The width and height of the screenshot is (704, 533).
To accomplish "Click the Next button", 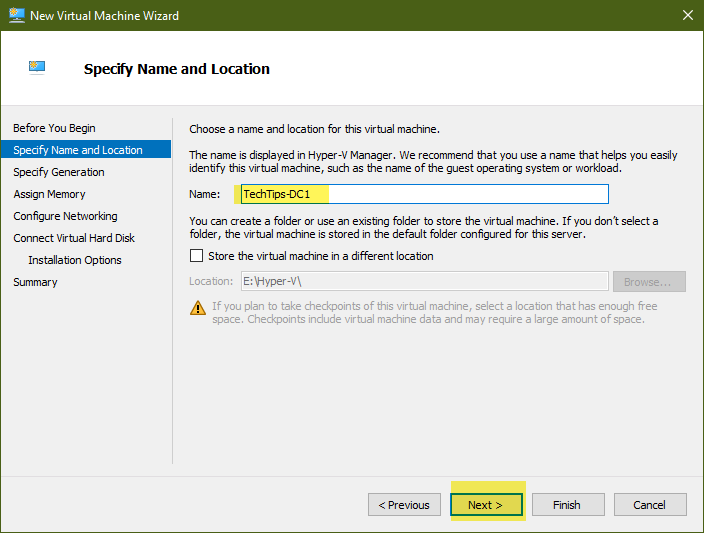I will pyautogui.click(x=486, y=505).
